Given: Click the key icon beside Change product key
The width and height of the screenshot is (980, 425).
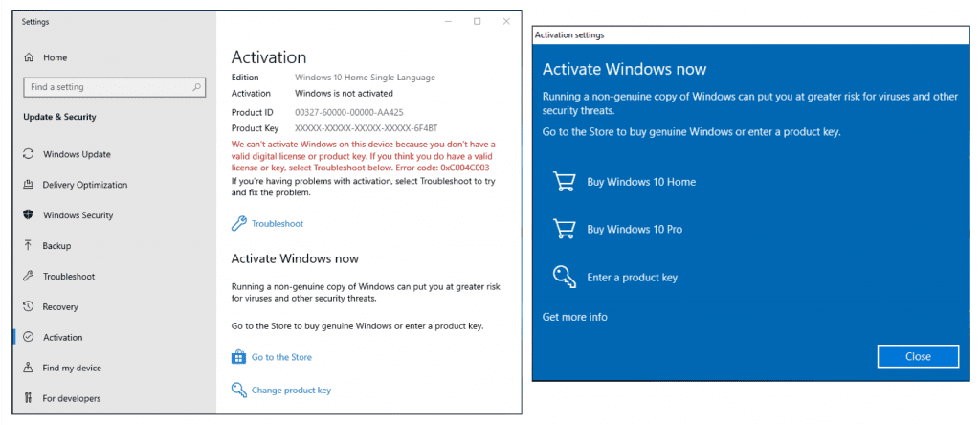Looking at the screenshot, I should click(238, 390).
